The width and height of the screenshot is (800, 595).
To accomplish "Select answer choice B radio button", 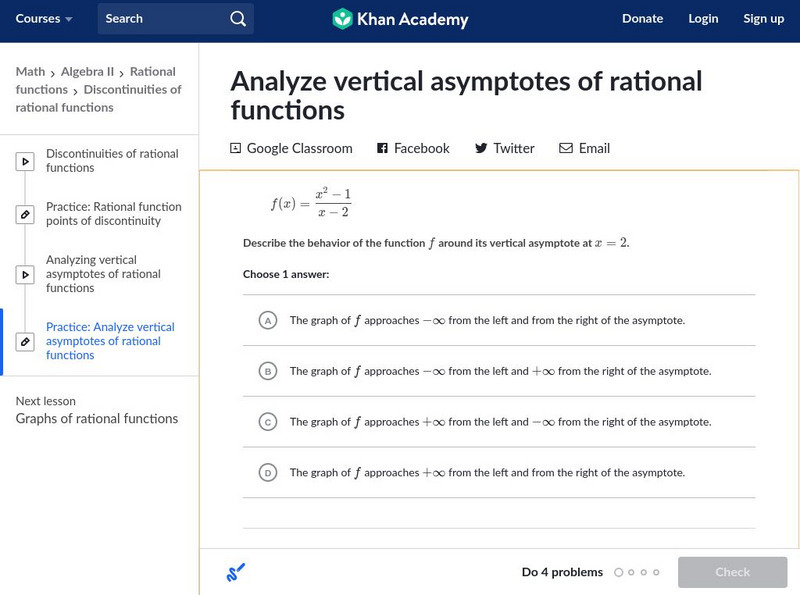I will tap(268, 371).
